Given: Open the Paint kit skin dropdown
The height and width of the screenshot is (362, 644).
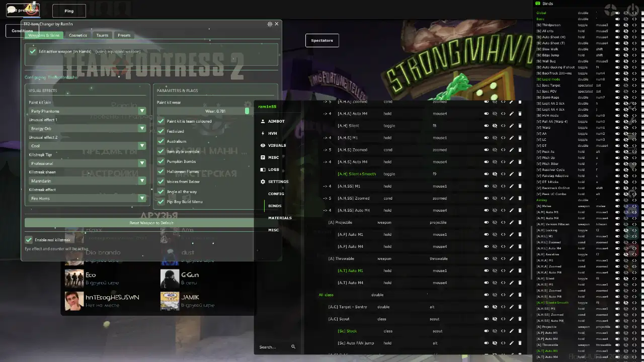Looking at the screenshot, I should click(88, 111).
